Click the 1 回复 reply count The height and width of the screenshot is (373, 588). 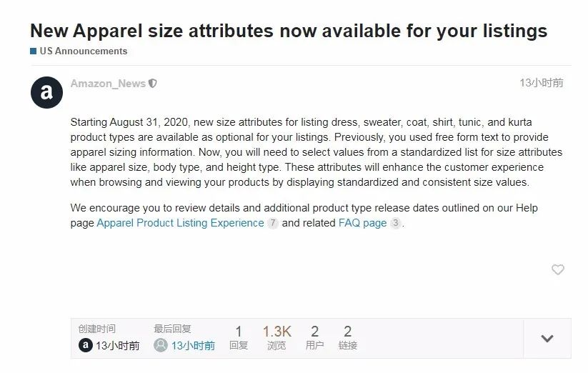239,337
